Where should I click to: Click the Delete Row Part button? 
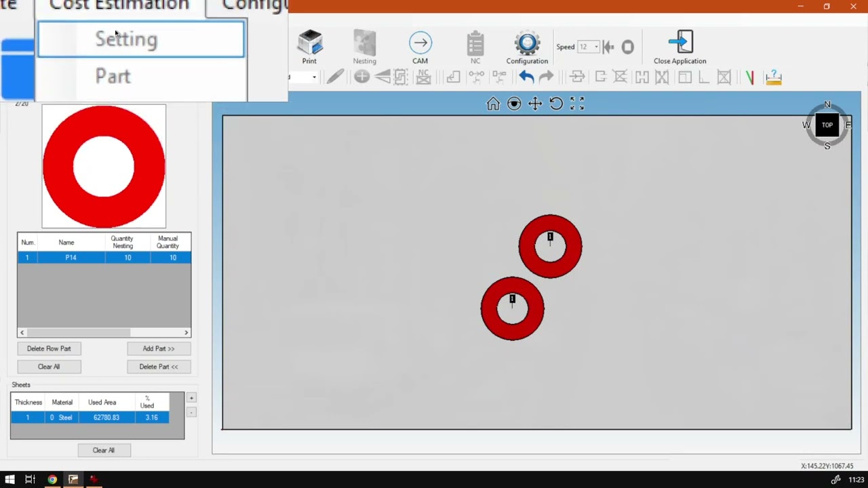[49, 348]
